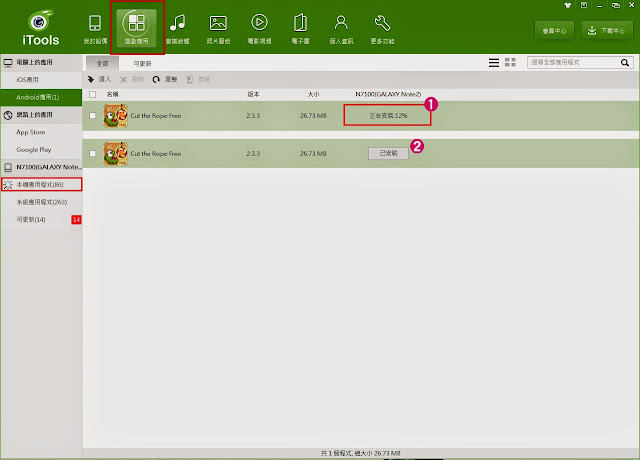Click the 已安裝 (Installed) button
The height and width of the screenshot is (460, 640).
[x=388, y=153]
